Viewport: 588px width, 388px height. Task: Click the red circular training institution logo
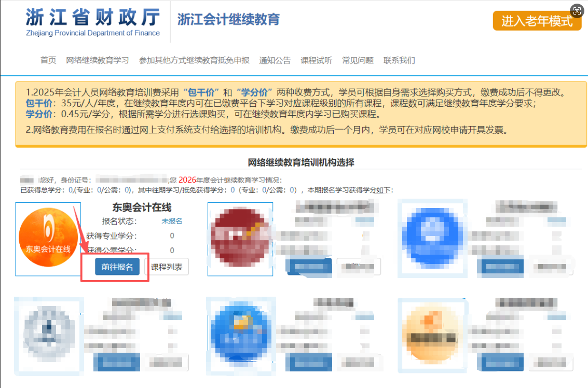(x=240, y=239)
